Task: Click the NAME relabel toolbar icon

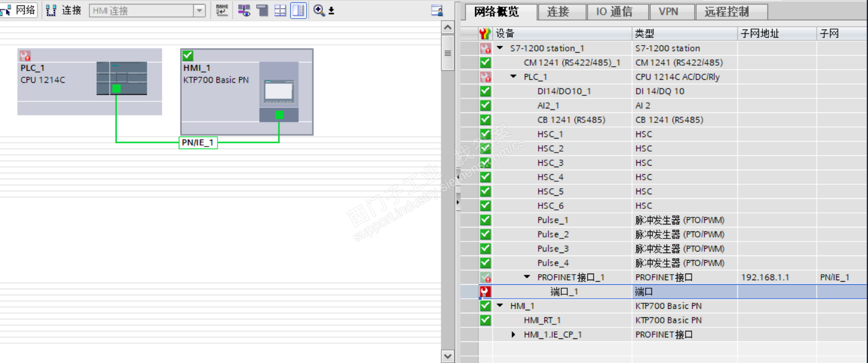Action: 222,10
